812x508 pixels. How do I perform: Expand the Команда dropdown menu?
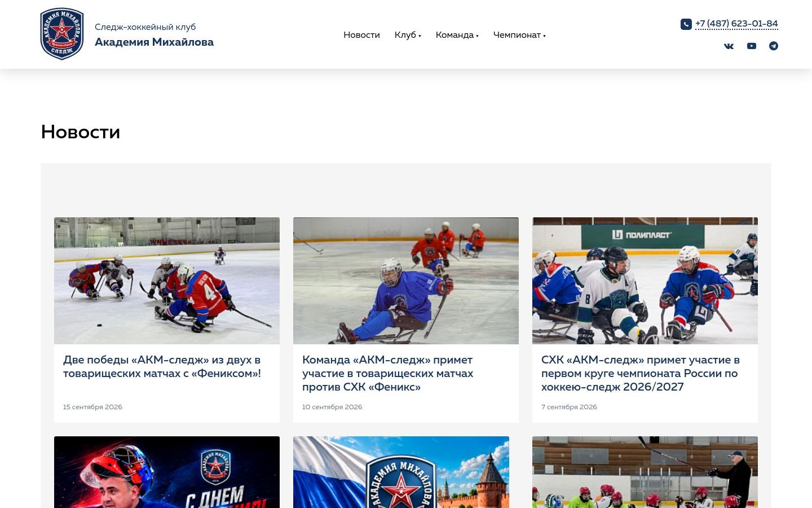point(457,35)
